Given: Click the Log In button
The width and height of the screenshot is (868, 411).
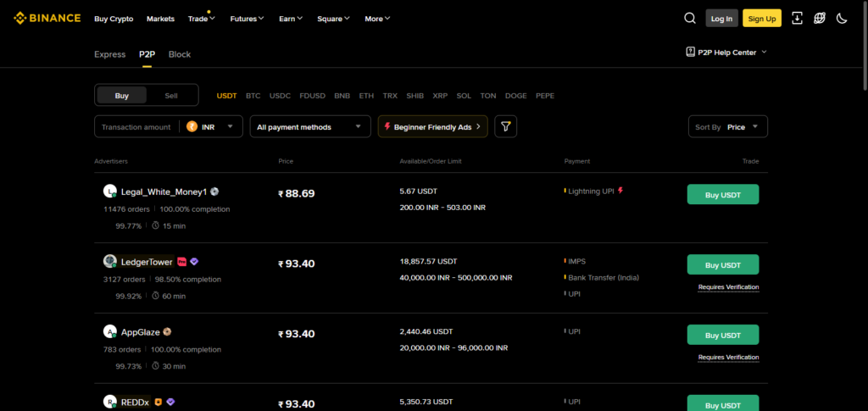Looking at the screenshot, I should click(722, 19).
